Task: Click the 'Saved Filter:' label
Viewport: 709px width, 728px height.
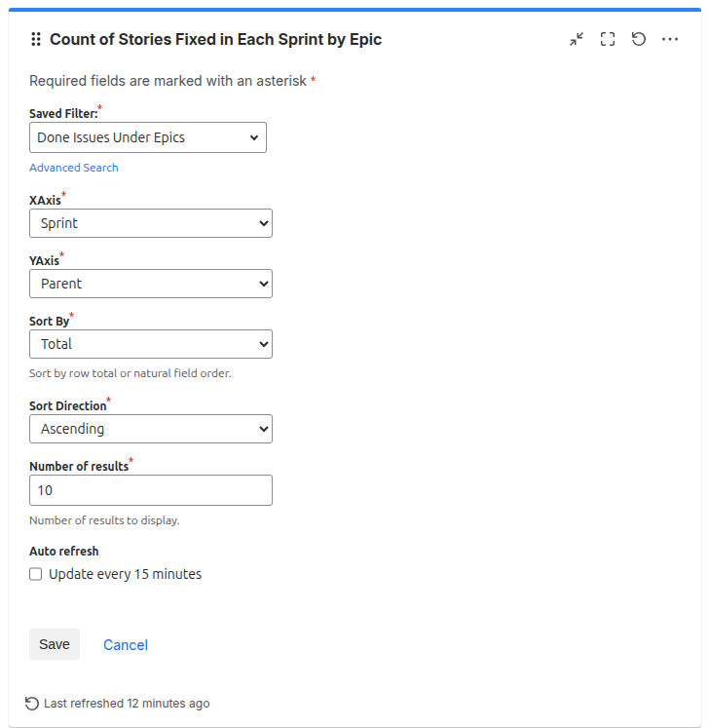Action: (x=63, y=114)
